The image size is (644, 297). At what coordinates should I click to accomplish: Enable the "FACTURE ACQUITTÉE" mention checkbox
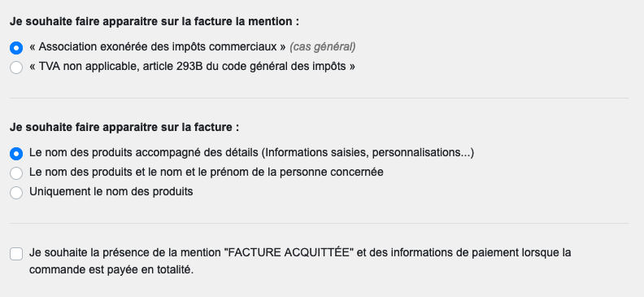click(16, 254)
